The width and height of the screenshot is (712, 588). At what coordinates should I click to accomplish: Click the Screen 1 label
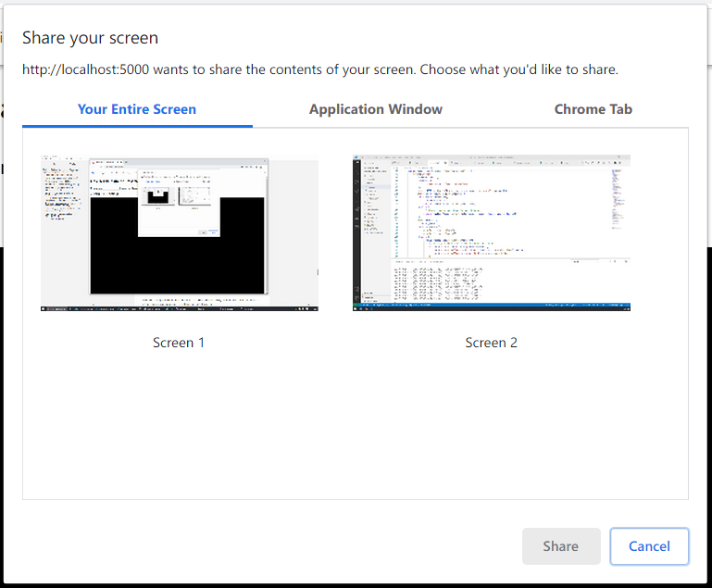[179, 343]
